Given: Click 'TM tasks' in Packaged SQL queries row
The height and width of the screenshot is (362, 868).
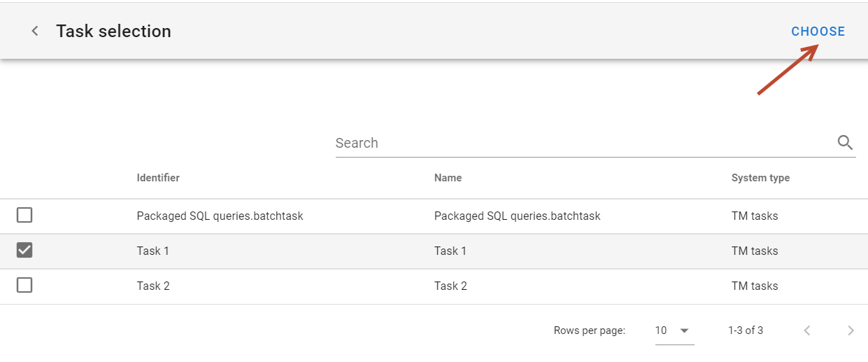Looking at the screenshot, I should [x=755, y=216].
